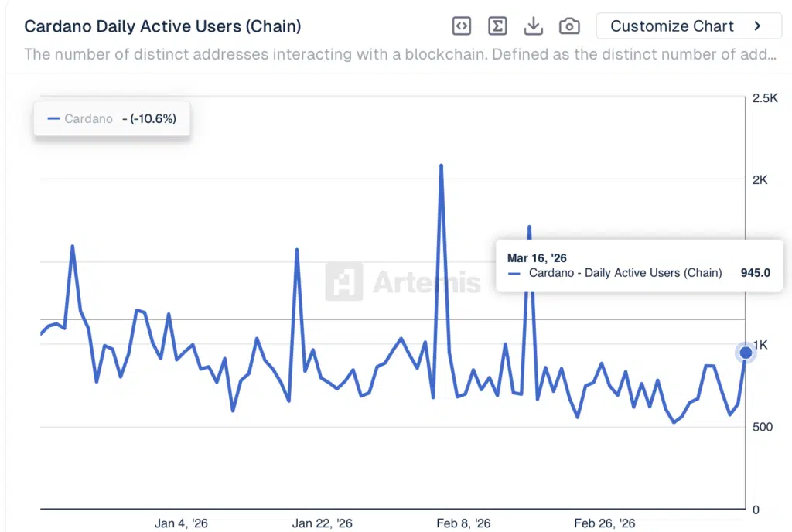Click the embed code icon
This screenshot has width=792, height=532.
pos(461,26)
